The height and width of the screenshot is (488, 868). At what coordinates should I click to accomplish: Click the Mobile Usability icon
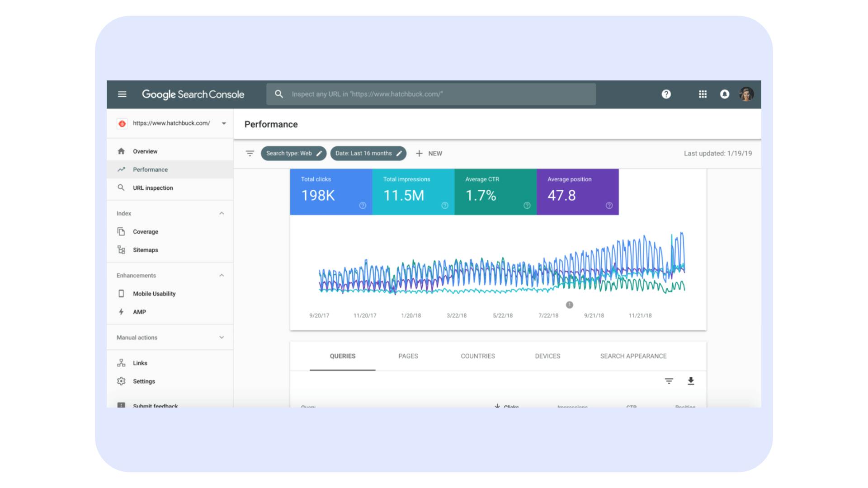(x=121, y=293)
